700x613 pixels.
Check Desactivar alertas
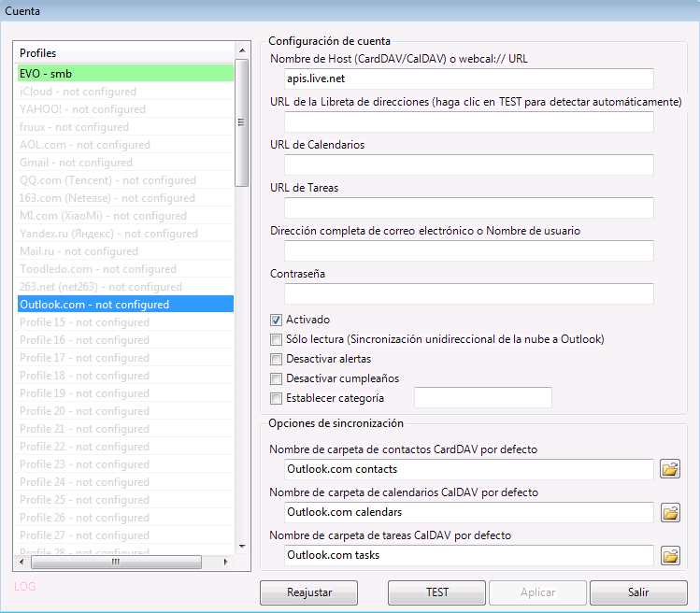pyautogui.click(x=276, y=359)
